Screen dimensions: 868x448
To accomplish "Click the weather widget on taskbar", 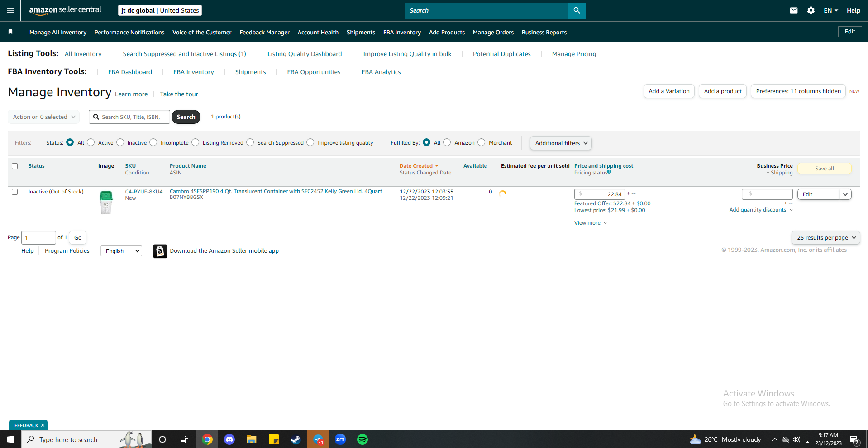I will 725,439.
